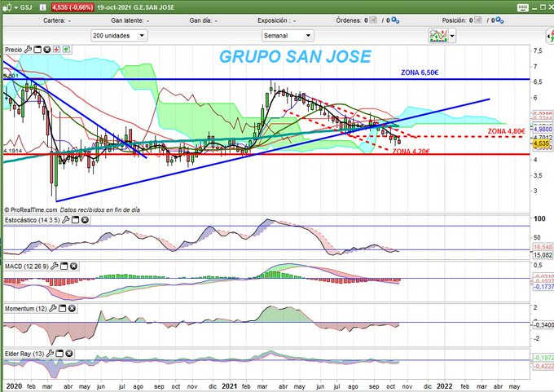Click the red 4,535 (-0,66%) price badge
This screenshot has height=392, width=554.
pos(73,7)
